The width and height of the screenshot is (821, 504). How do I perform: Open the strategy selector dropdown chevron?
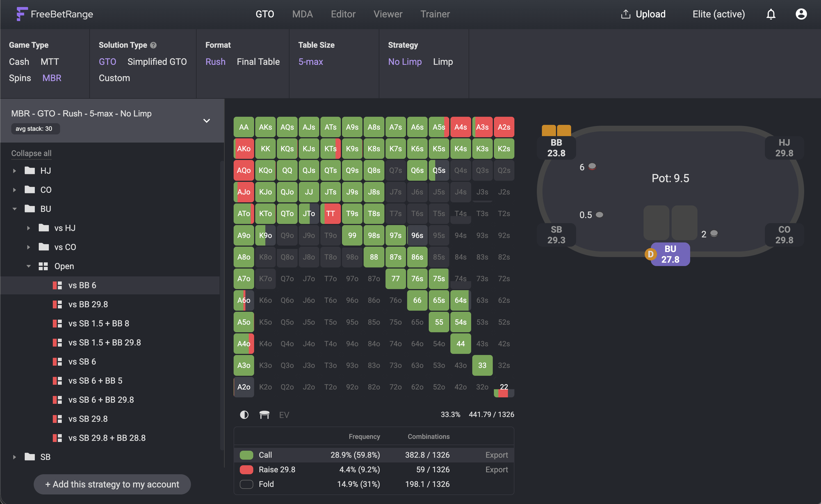coord(206,121)
